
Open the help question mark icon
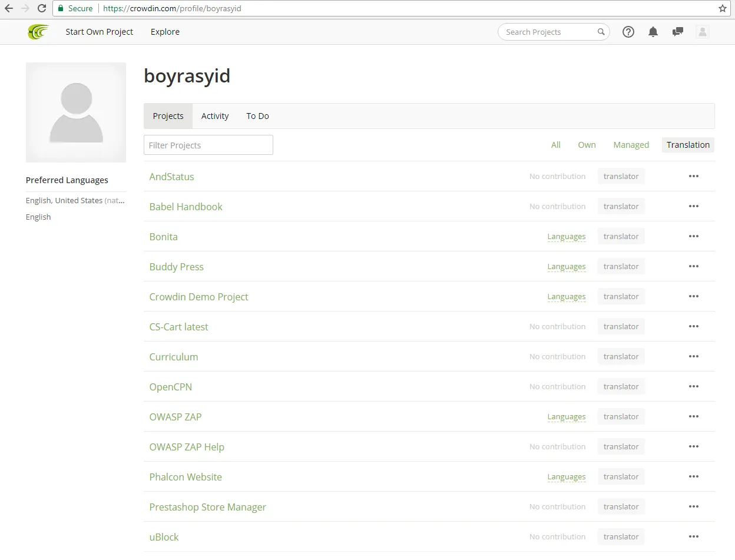(628, 32)
